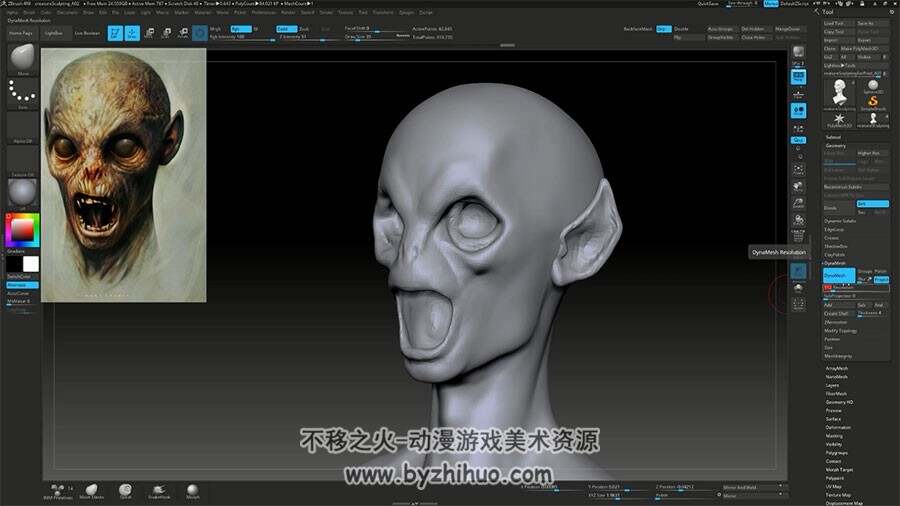Select the white secondary color swatch
The image size is (900, 506).
tap(31, 264)
